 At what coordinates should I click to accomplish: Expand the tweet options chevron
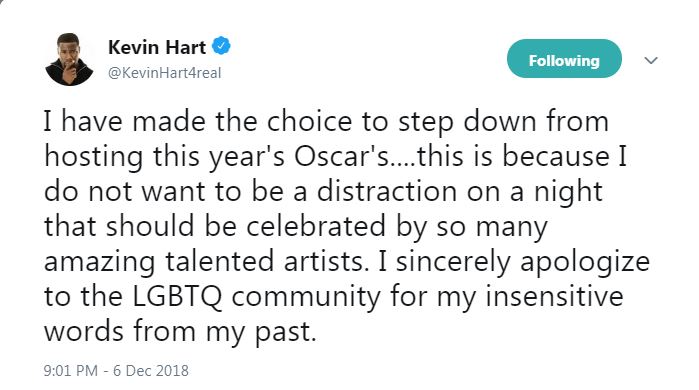click(651, 60)
